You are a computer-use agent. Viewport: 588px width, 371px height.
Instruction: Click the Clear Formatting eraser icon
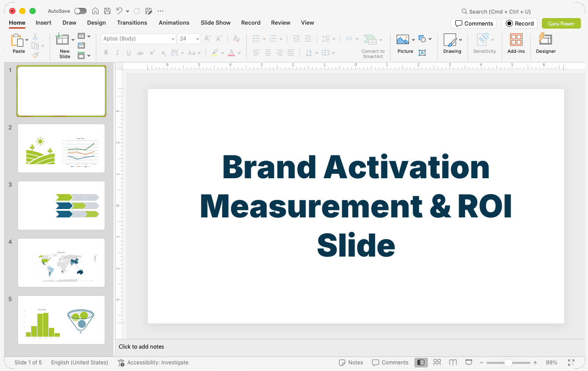[x=236, y=39]
